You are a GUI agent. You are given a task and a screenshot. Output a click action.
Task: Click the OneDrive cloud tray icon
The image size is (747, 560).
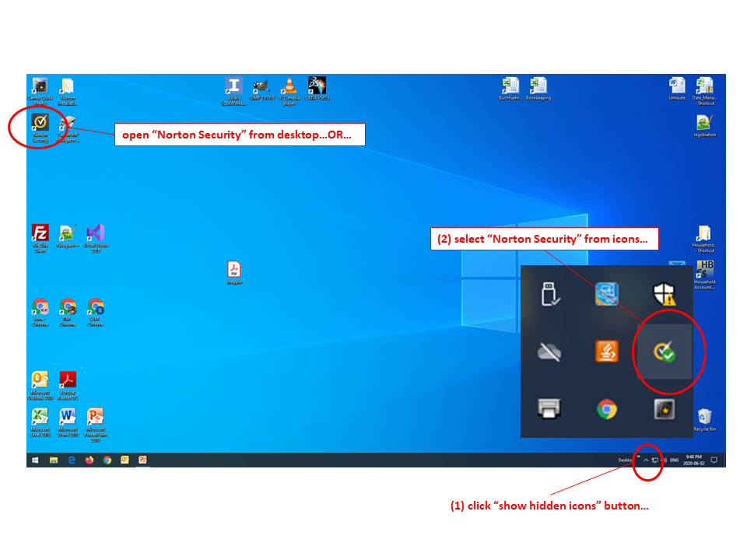(x=549, y=352)
